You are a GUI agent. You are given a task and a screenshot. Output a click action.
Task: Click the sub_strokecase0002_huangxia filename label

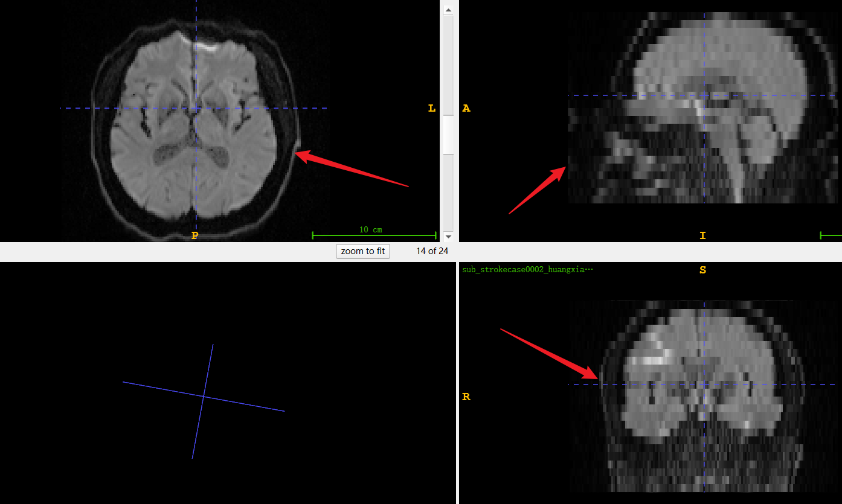click(527, 270)
